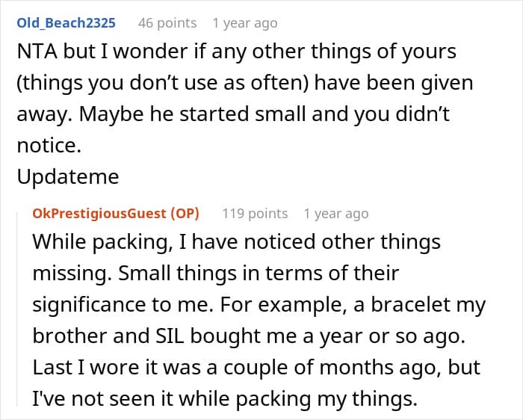The height and width of the screenshot is (420, 523).
Task: Click the "119 points" score
Action: pos(255,214)
